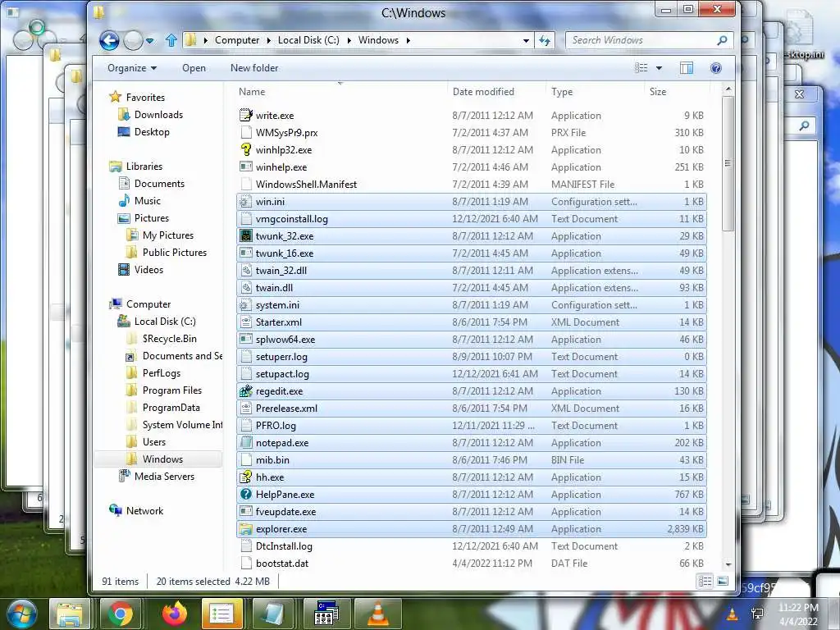Open the Documents library
The height and width of the screenshot is (630, 840).
pos(159,183)
